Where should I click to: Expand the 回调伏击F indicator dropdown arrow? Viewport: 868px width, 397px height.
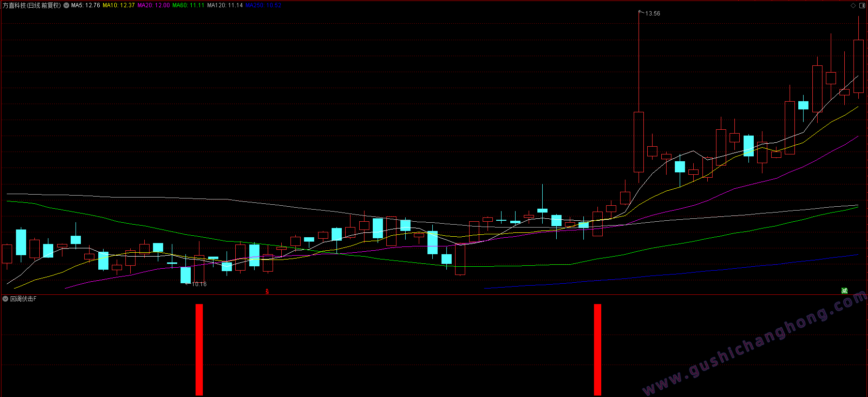5,299
